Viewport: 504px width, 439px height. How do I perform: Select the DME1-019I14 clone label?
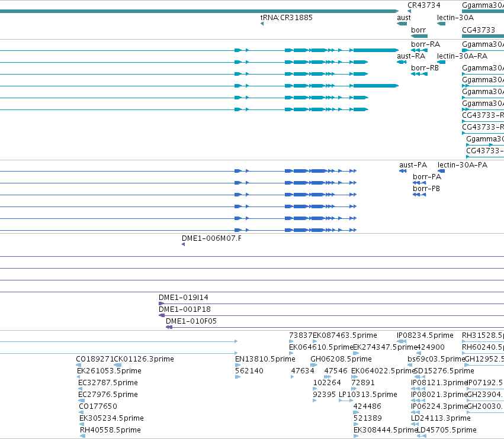(184, 298)
